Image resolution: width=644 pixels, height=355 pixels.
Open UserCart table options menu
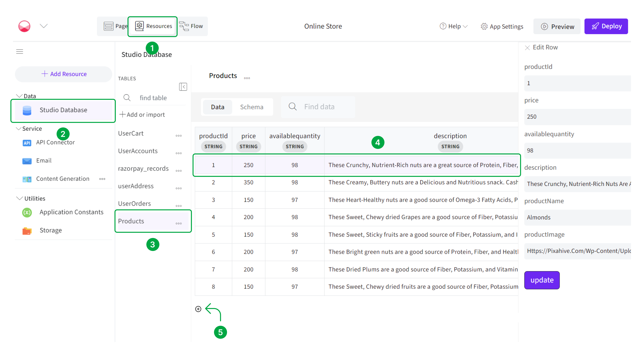[178, 136]
